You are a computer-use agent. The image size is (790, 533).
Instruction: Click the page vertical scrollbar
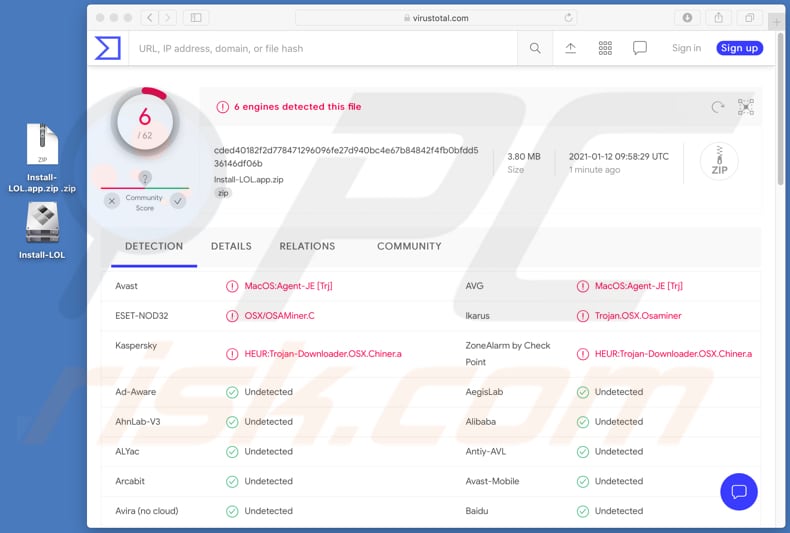click(x=780, y=109)
